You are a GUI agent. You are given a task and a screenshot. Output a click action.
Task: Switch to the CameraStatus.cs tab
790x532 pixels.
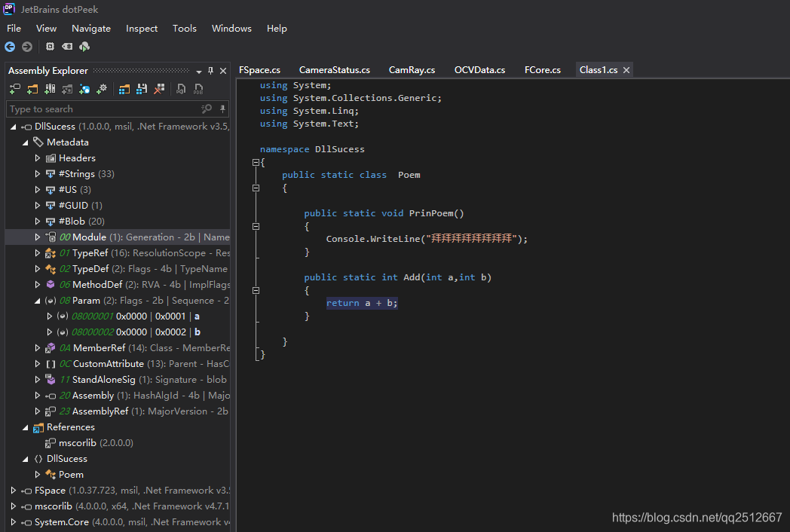(x=335, y=70)
